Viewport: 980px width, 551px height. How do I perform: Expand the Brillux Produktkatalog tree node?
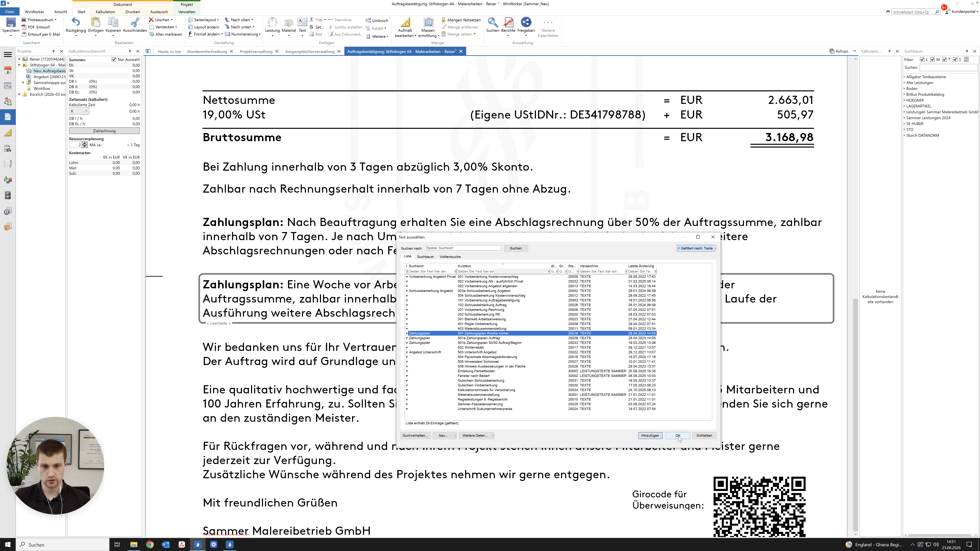904,94
